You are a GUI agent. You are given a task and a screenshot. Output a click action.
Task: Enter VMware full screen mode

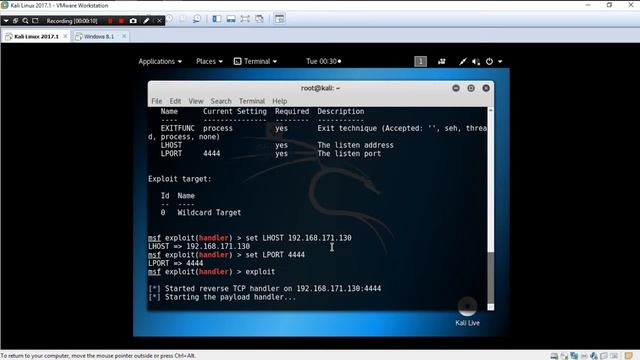point(245,19)
